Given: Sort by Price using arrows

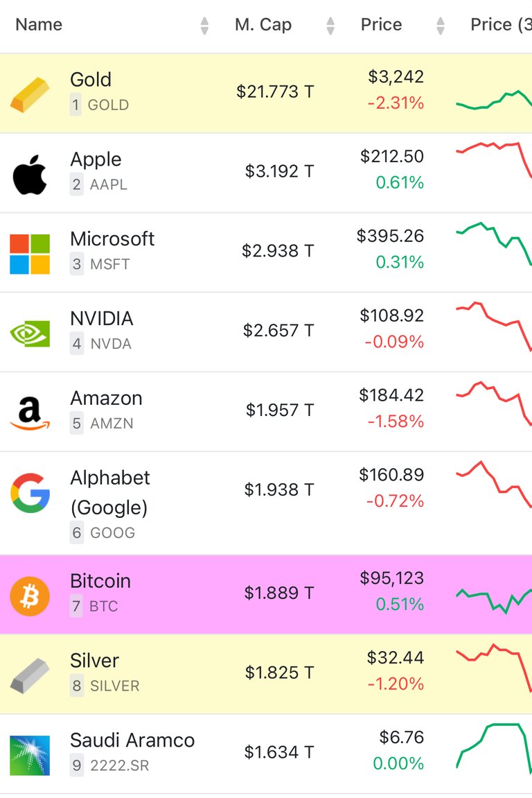Looking at the screenshot, I should [x=441, y=26].
